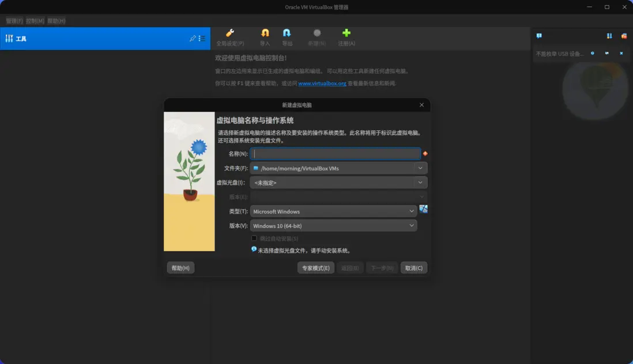Switch to 专家模式 expert mode
Image resolution: width=633 pixels, height=364 pixels.
click(315, 267)
